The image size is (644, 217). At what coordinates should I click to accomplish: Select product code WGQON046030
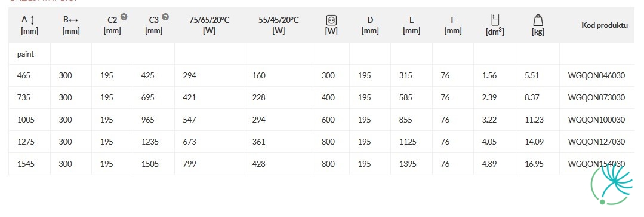pyautogui.click(x=596, y=75)
